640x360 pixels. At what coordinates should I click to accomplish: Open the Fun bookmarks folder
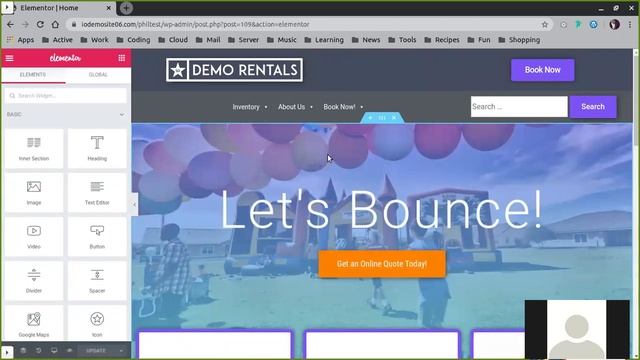tap(479, 40)
